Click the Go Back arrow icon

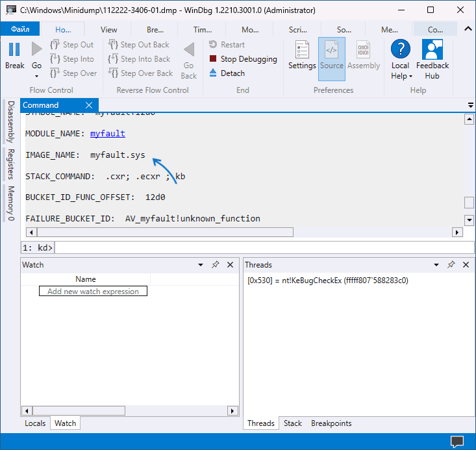point(189,49)
